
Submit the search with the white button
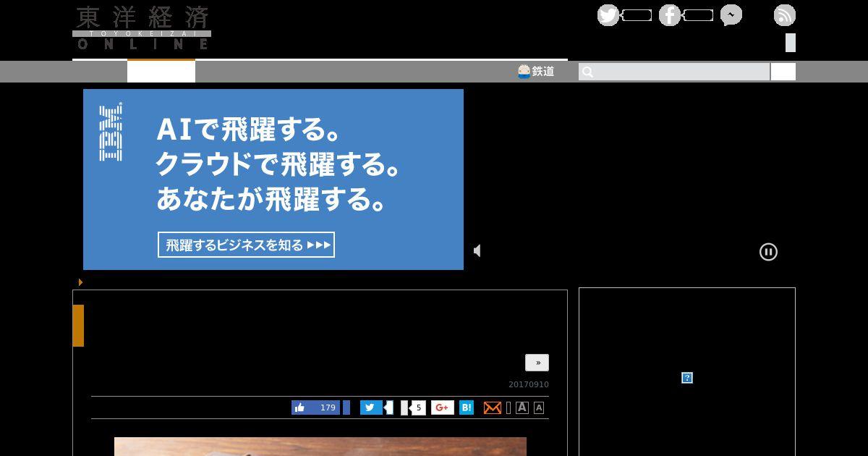783,72
